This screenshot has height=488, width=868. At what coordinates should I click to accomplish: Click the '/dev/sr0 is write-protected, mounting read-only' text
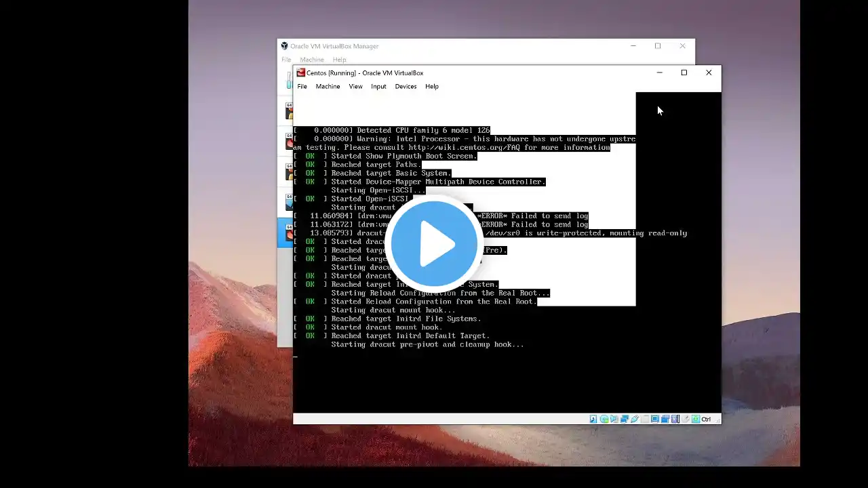coord(586,233)
